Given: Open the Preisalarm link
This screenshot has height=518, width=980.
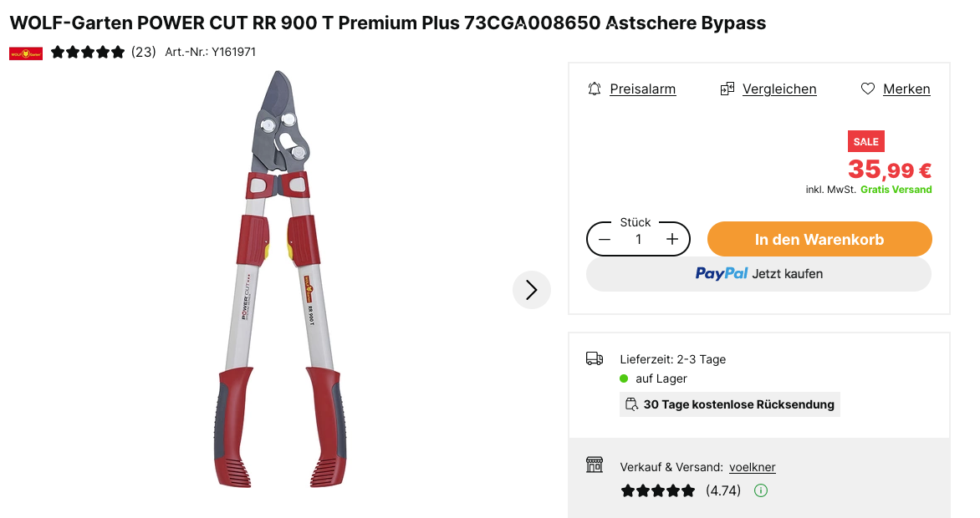Looking at the screenshot, I should point(642,89).
